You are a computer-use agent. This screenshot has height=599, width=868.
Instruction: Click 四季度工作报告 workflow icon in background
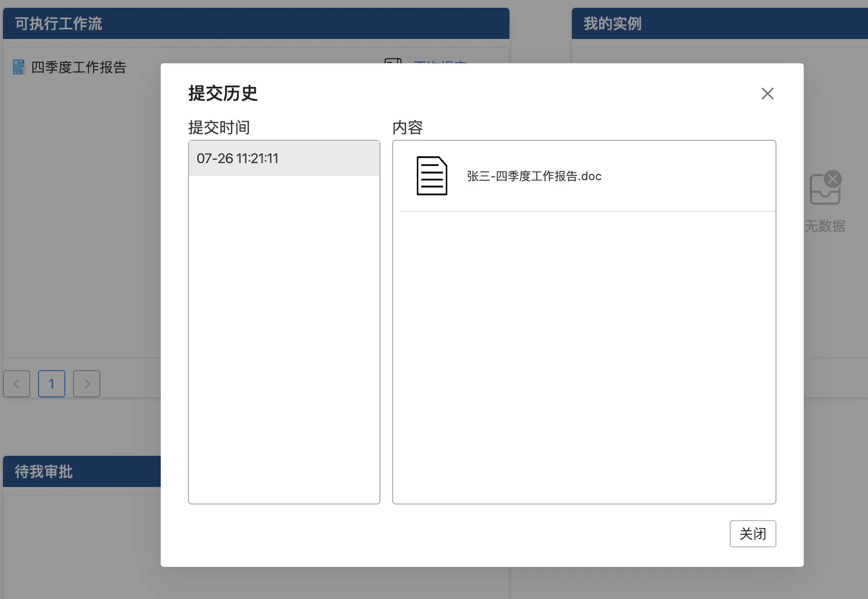(x=19, y=67)
